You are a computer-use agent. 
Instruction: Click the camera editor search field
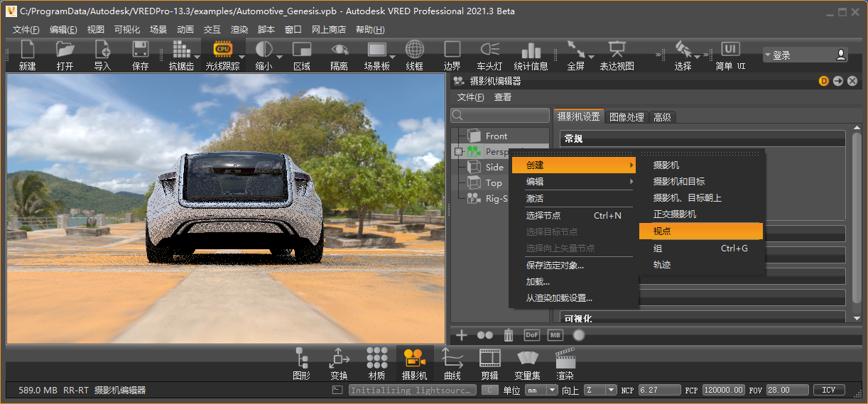point(500,115)
